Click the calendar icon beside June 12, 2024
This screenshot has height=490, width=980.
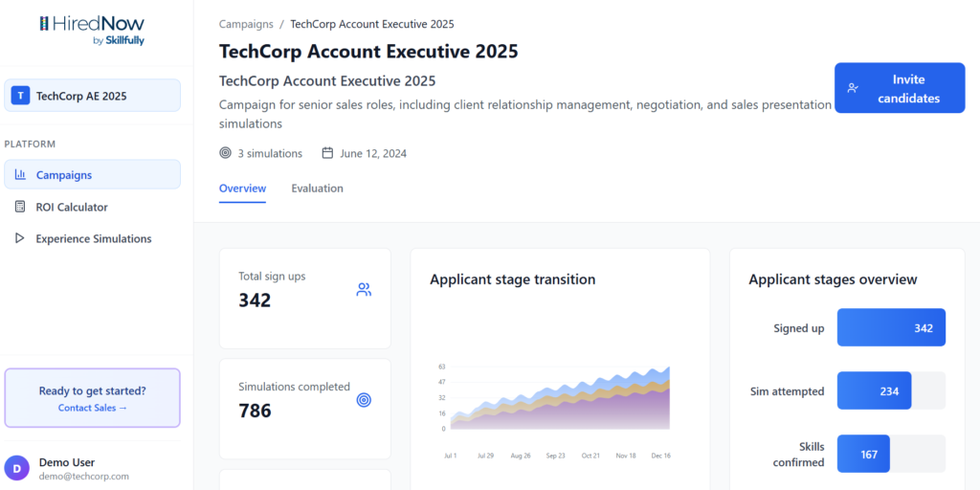point(327,153)
